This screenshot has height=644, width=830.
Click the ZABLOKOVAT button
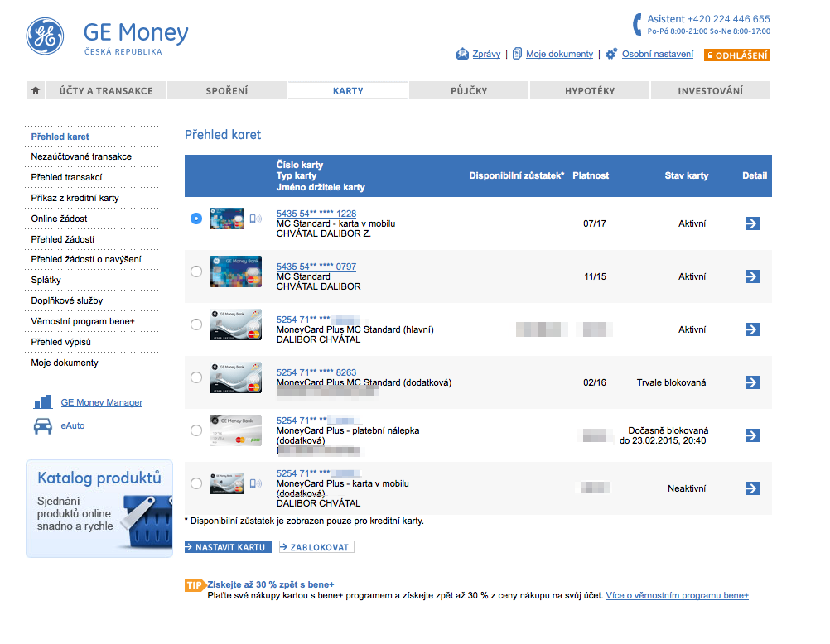tap(316, 547)
